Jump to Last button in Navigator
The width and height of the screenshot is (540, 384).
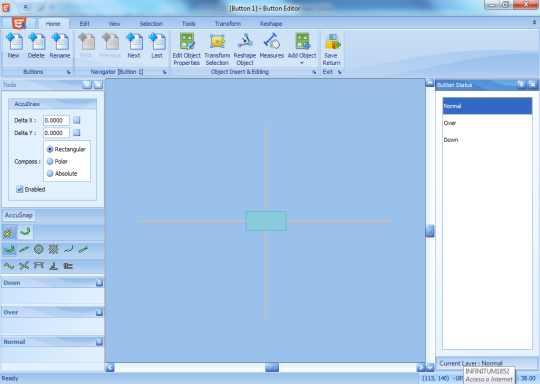click(x=157, y=46)
